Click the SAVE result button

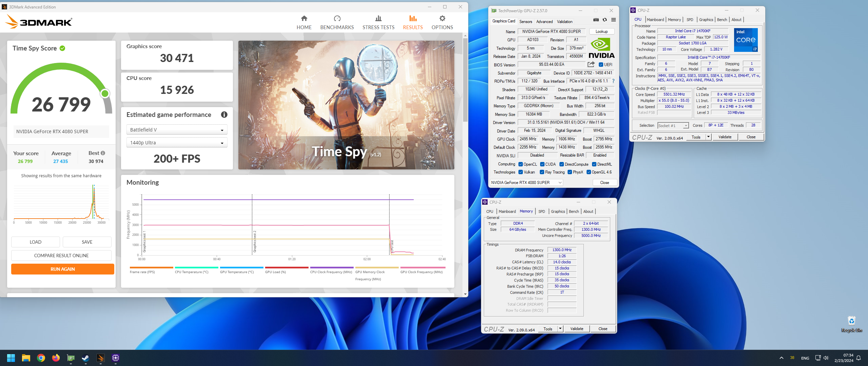[87, 242]
